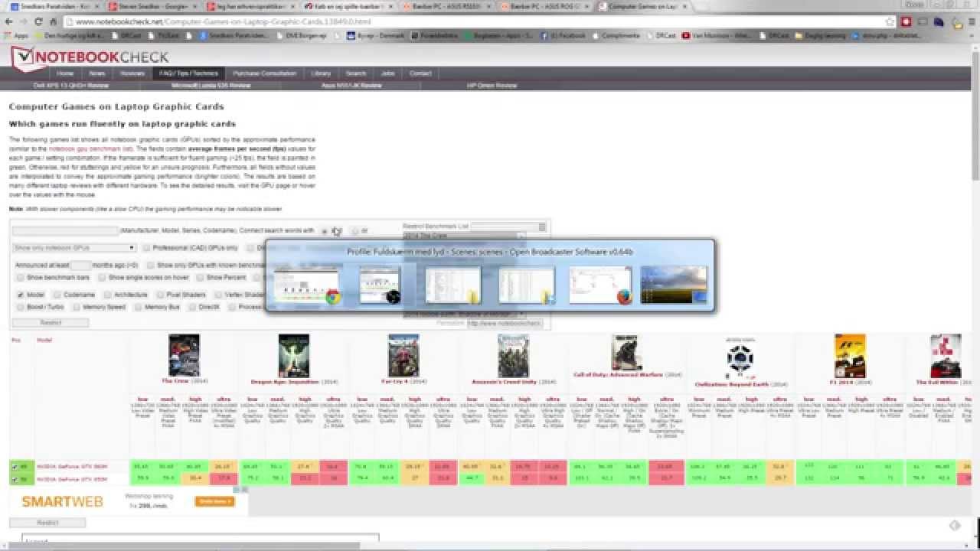Open the Jobs menu item
The height and width of the screenshot is (551, 980).
(387, 73)
